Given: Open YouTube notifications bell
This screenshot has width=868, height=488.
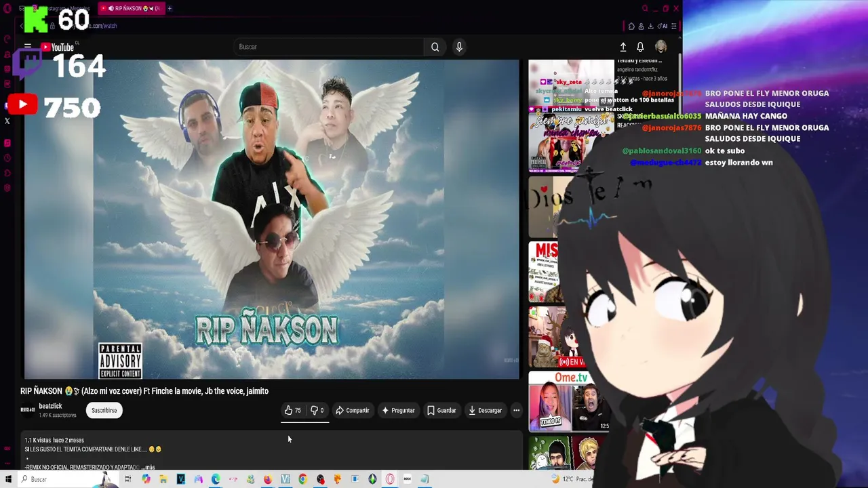Looking at the screenshot, I should pyautogui.click(x=640, y=47).
